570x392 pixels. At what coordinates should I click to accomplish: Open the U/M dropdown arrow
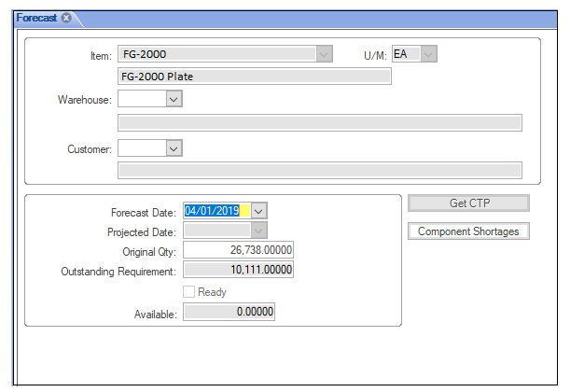point(428,54)
